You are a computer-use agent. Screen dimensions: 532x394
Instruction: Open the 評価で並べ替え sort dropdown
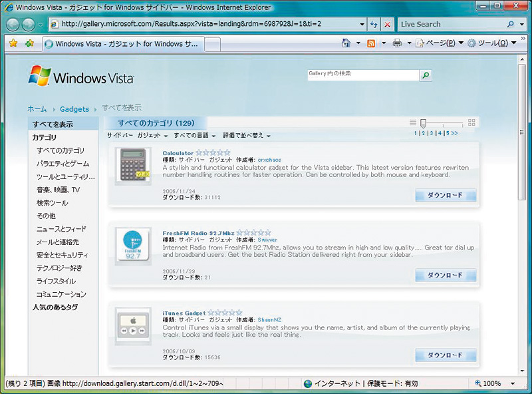point(246,136)
